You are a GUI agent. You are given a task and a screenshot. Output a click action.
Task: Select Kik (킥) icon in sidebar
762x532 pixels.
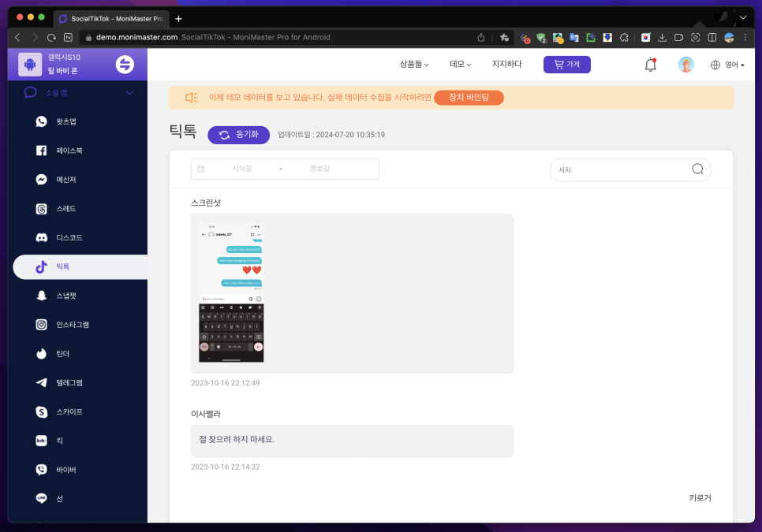click(x=41, y=441)
